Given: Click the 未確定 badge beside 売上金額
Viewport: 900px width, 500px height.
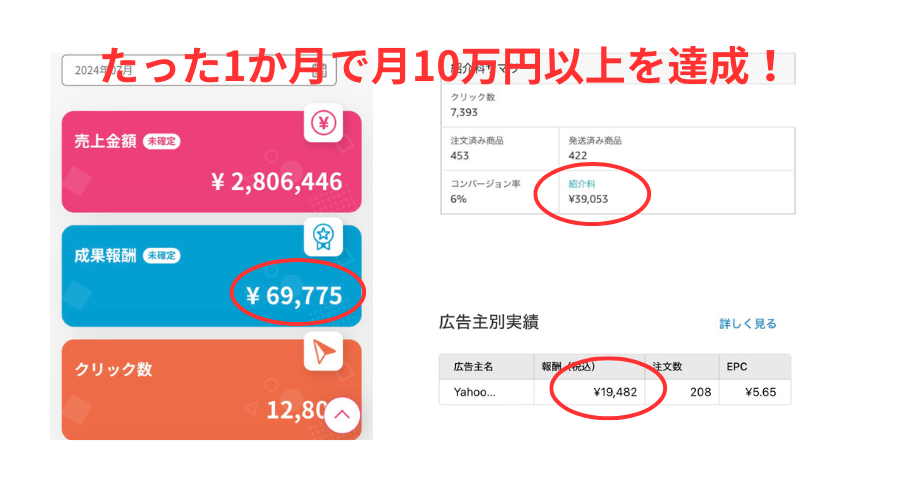Looking at the screenshot, I should tap(161, 141).
